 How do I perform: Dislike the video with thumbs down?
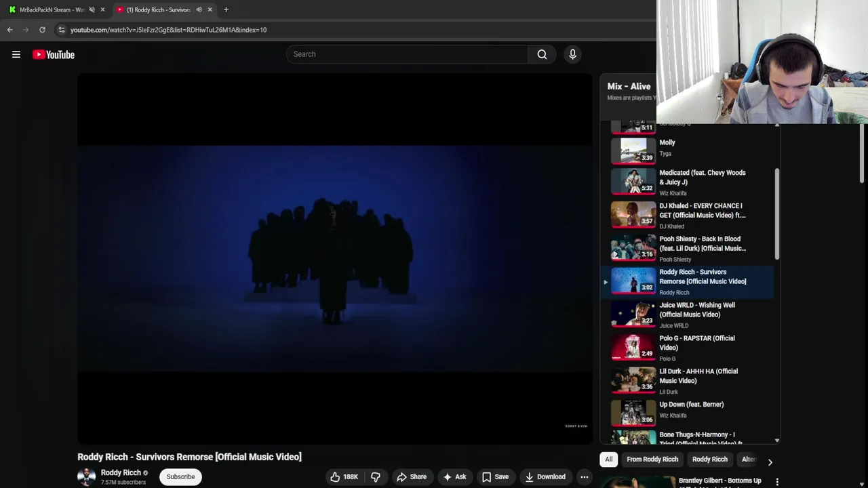[x=376, y=476]
